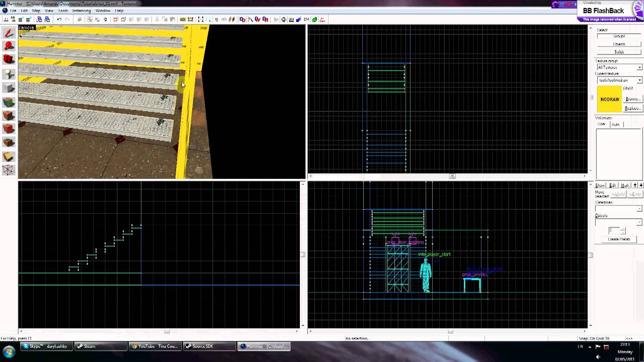Toggle Ignore Groups in toolbar
The image size is (644, 362).
[x=105, y=20]
